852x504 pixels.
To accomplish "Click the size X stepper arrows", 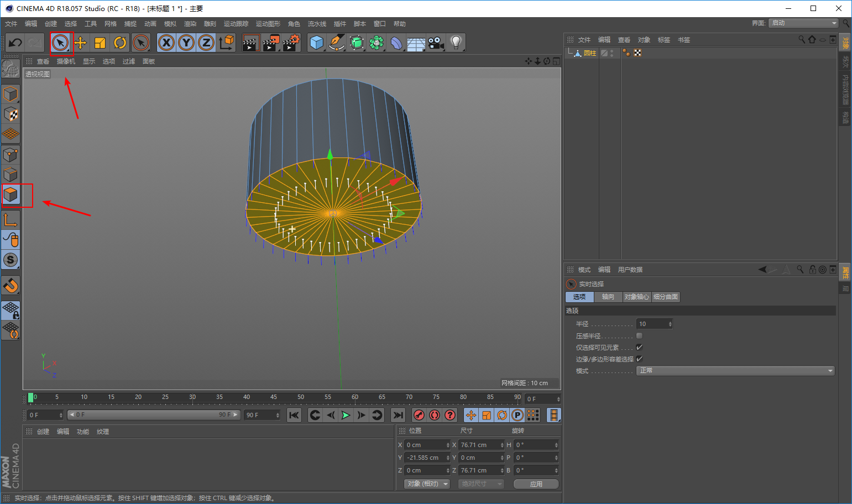I will pos(502,445).
